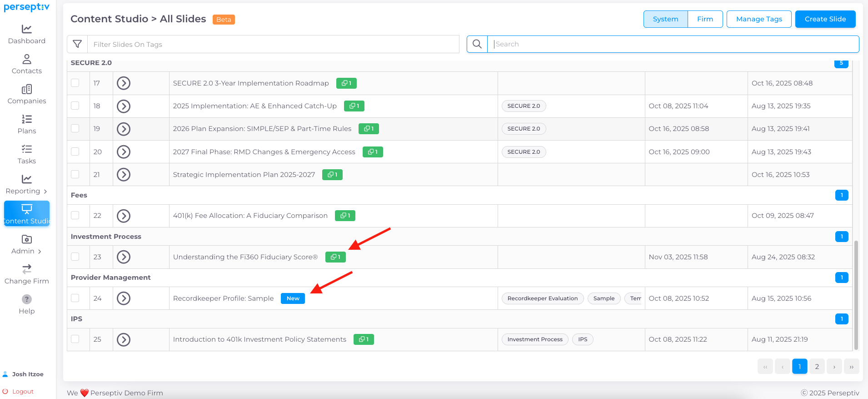Click copy badge on 2025 Implementation slide
Viewport: 868px width, 399px height.
click(354, 106)
